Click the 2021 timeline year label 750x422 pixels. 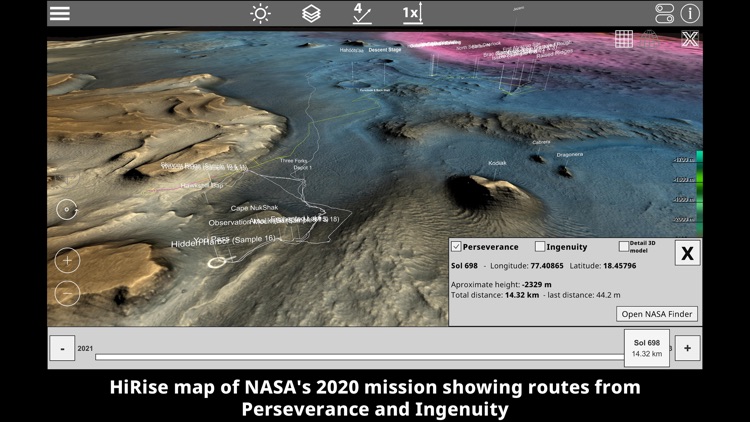[85, 348]
